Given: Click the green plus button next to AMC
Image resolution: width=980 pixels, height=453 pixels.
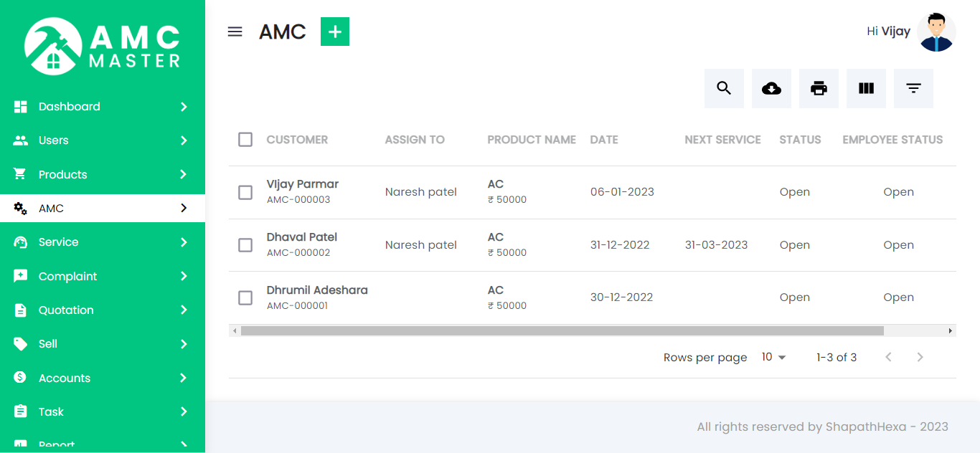Looking at the screenshot, I should [334, 32].
